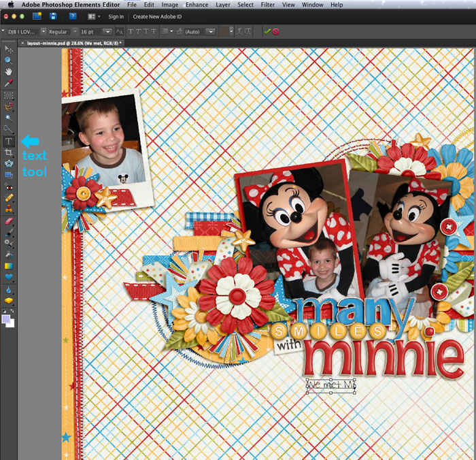Select the Gradient tool
Viewport: 476px width, 460px height.
tap(8, 266)
